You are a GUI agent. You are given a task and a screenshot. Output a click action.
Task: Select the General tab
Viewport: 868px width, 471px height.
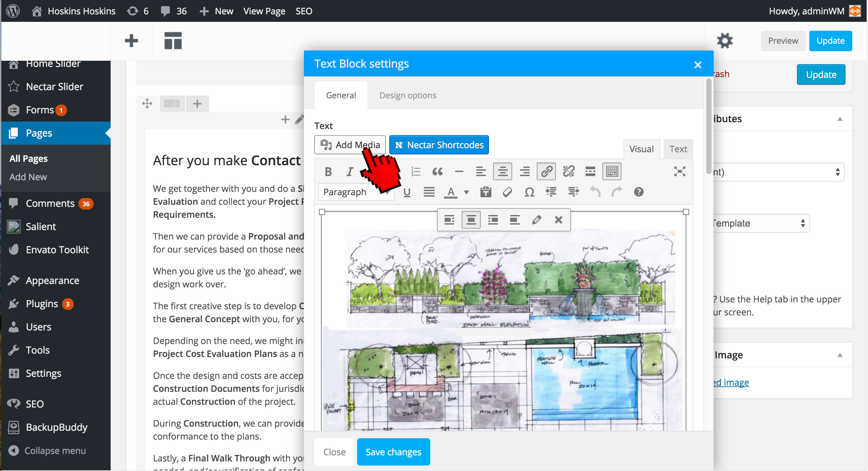tap(341, 95)
